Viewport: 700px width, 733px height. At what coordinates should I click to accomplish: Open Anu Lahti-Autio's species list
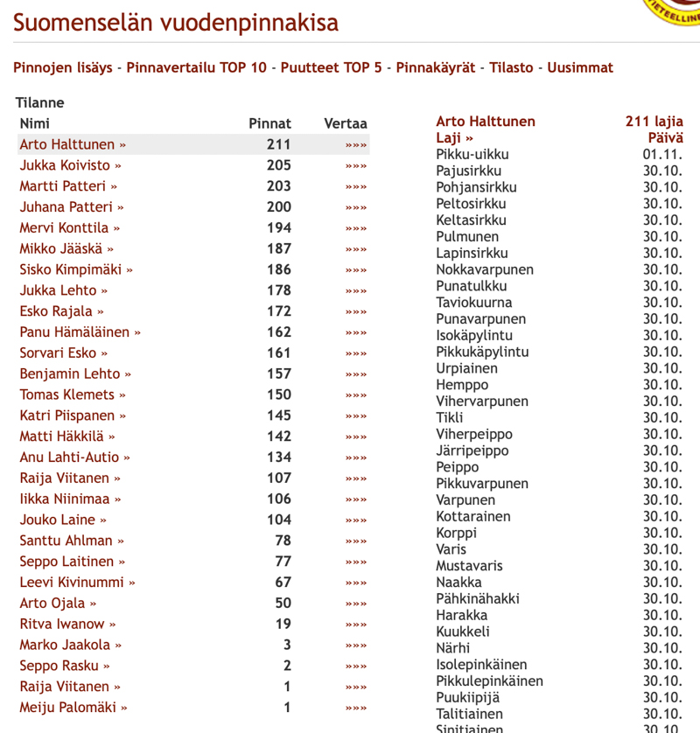pos(74,457)
